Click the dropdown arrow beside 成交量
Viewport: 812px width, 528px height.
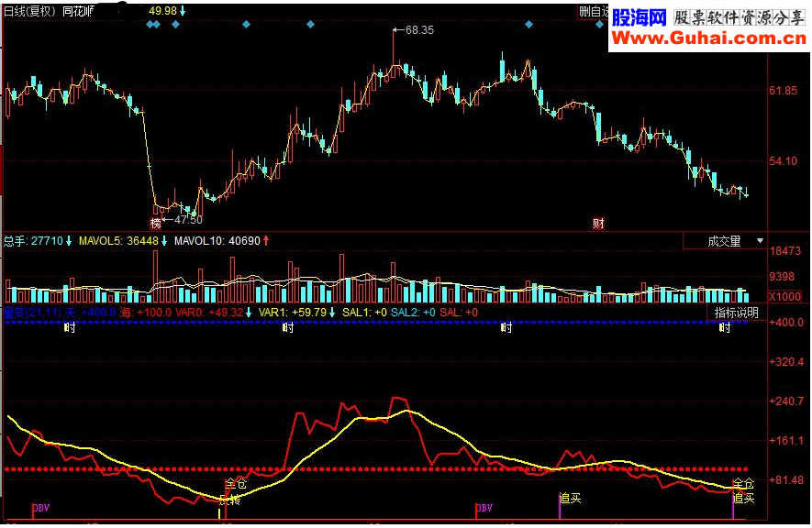(x=760, y=241)
